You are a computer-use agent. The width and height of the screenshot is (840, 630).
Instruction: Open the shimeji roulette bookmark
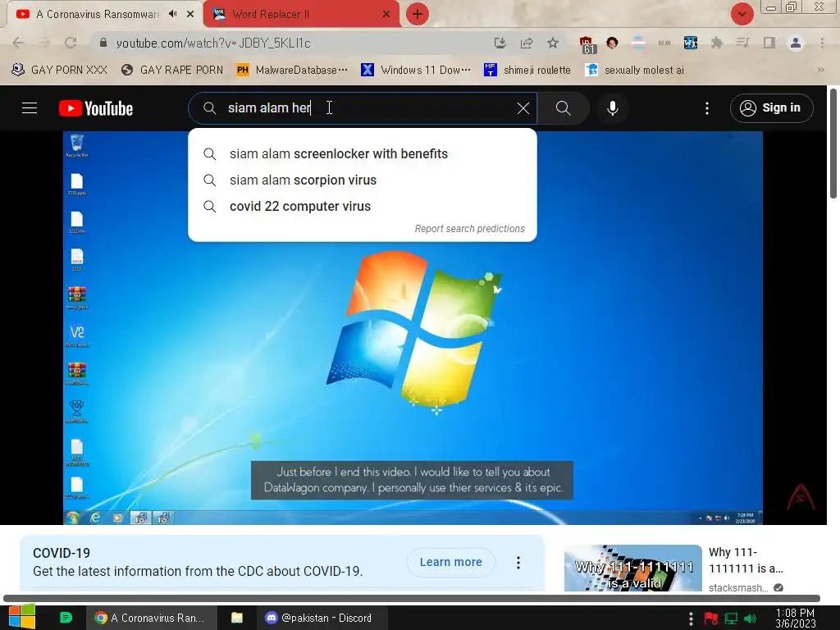pyautogui.click(x=527, y=70)
